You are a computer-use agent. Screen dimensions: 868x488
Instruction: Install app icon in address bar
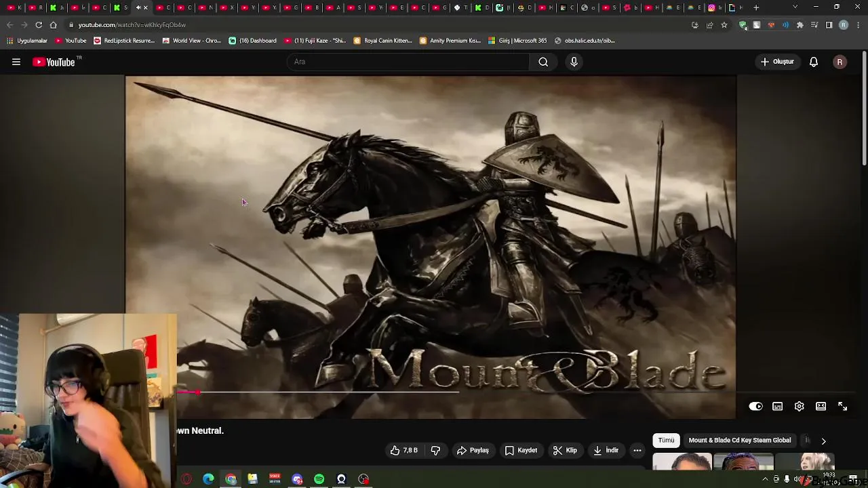tap(694, 25)
